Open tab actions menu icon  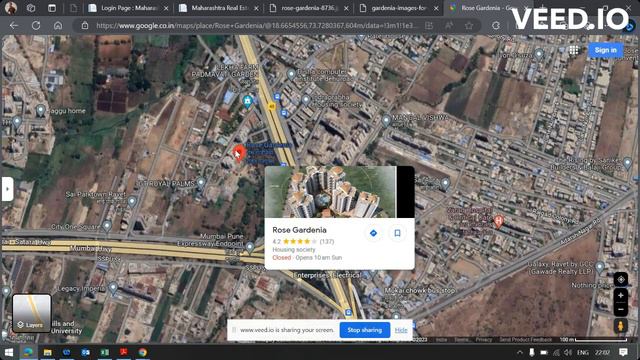click(x=52, y=8)
